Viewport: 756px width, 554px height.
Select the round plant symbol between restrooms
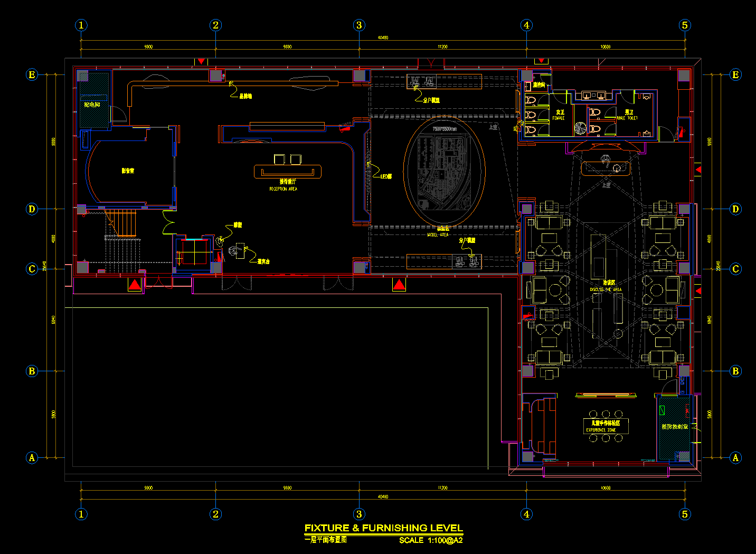coord(580,127)
